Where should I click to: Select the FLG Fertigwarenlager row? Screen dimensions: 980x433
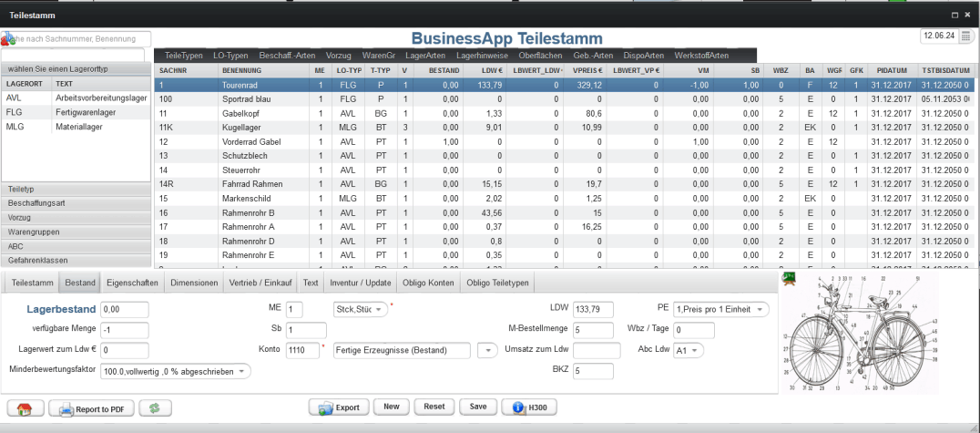77,113
